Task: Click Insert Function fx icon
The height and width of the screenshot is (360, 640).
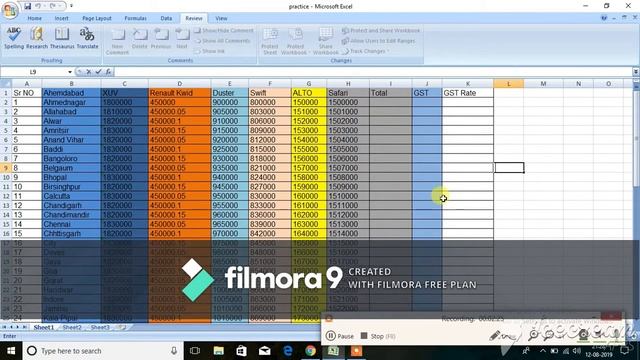Action: point(108,72)
